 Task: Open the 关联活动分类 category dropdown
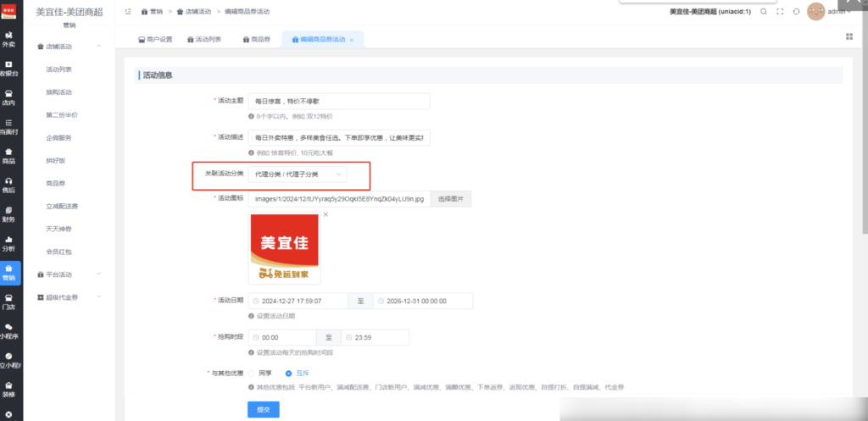pos(298,174)
